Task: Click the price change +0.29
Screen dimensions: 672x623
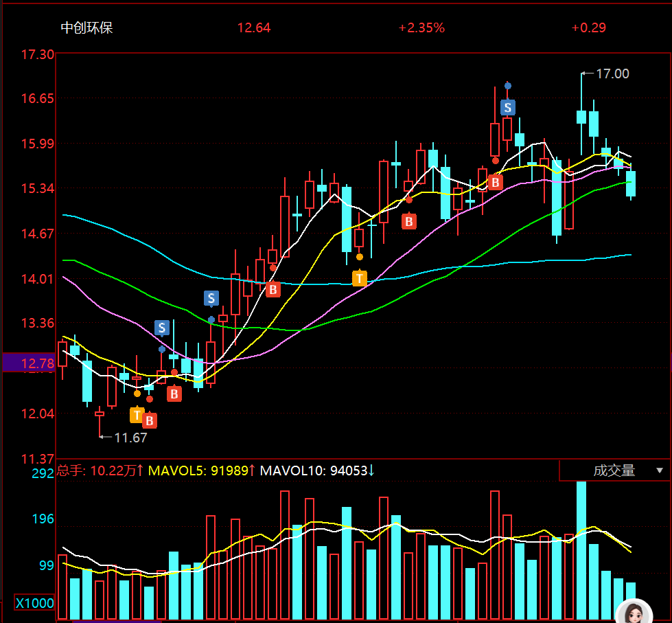Action: click(x=589, y=28)
